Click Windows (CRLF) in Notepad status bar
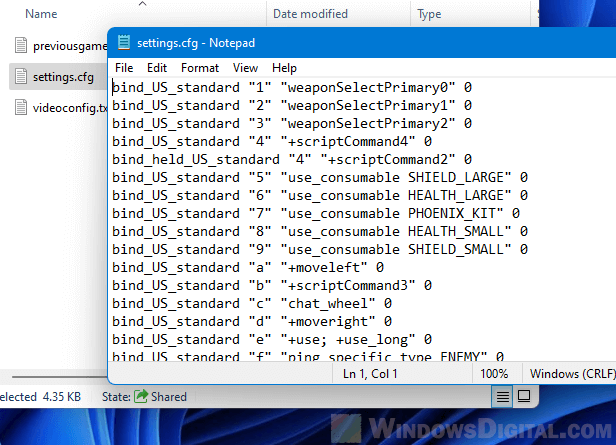 (x=572, y=374)
